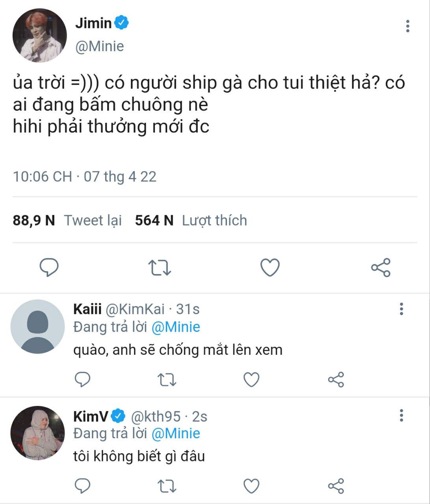Open more options menu on KimV's reply
430x504 pixels.
[x=401, y=415]
